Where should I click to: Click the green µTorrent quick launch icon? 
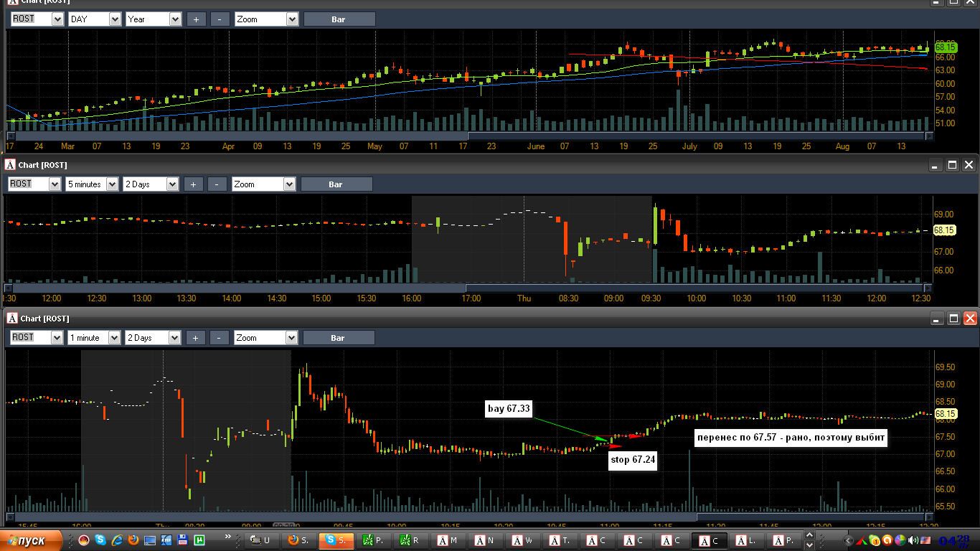(x=199, y=540)
